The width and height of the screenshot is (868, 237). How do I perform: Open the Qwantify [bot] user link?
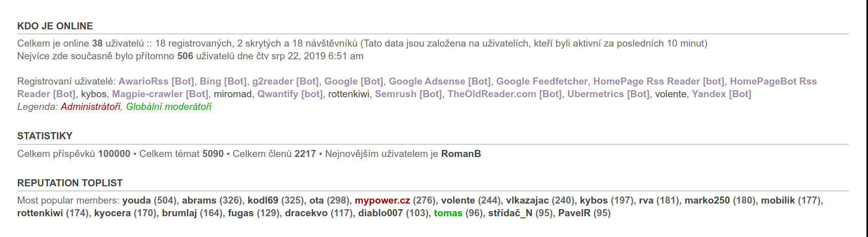click(290, 94)
